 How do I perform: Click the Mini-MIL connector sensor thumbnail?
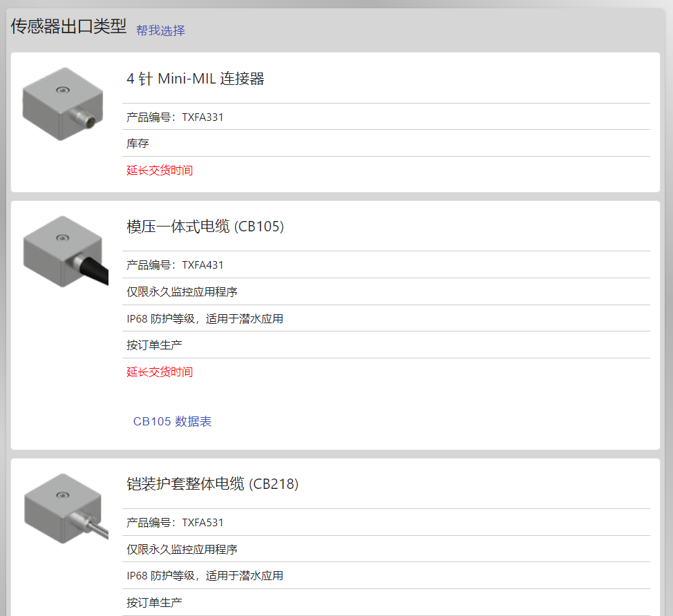[63, 104]
